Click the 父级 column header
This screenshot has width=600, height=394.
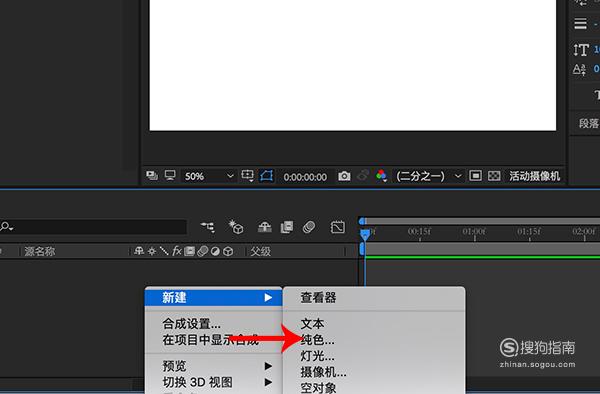[x=260, y=251]
